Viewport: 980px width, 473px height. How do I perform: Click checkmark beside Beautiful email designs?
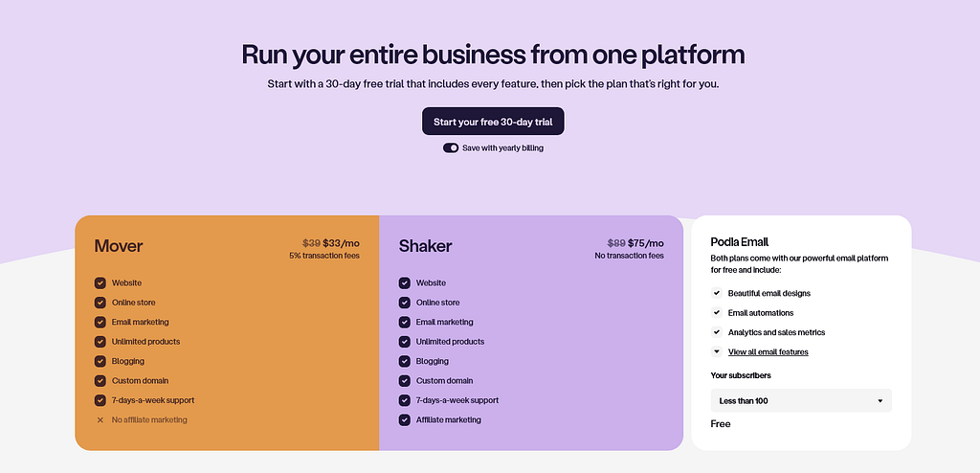(x=716, y=293)
